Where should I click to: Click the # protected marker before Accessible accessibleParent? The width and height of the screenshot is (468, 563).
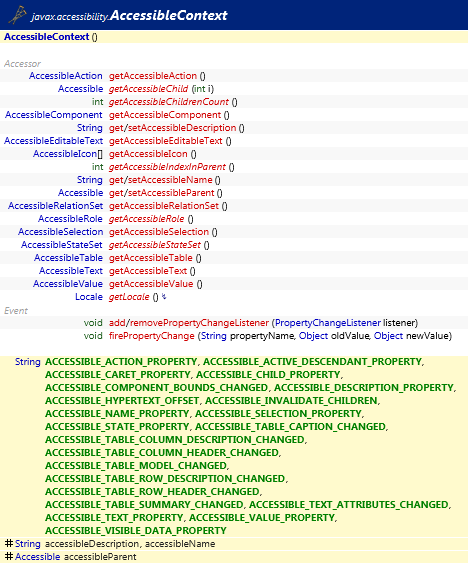[x=9, y=556]
